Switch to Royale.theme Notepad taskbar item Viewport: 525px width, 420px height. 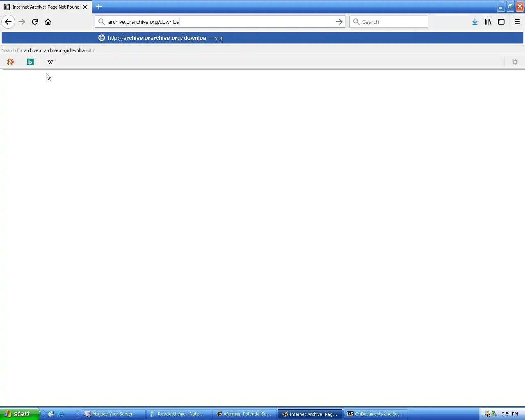pyautogui.click(x=179, y=414)
